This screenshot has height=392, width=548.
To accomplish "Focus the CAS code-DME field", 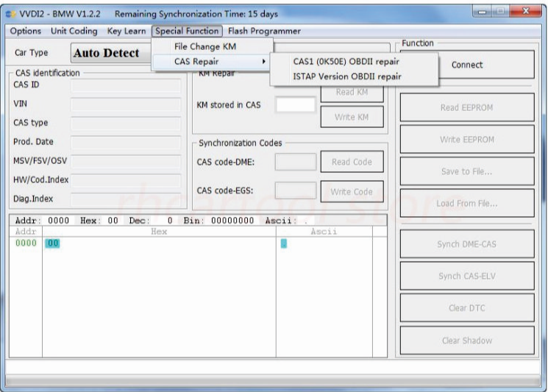I will click(296, 162).
